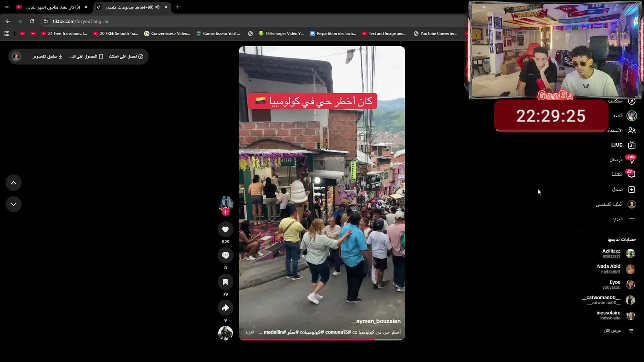
Task: Click the creator name aymen_bouzaien
Action: (378, 321)
